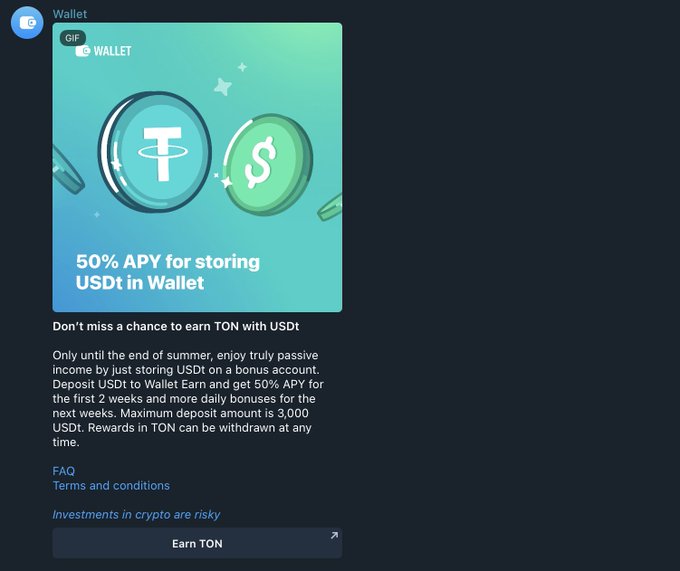The height and width of the screenshot is (571, 680).
Task: Click the GIF badge on the media
Action: click(72, 38)
